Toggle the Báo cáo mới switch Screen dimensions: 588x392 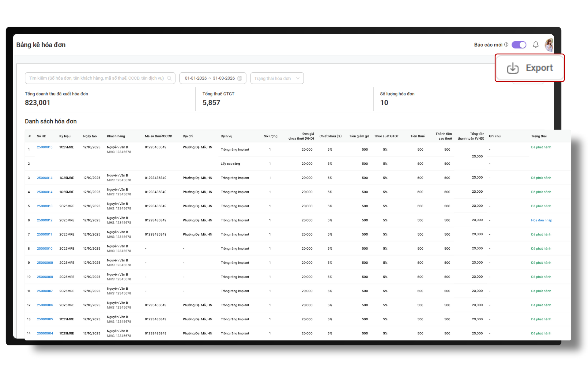coord(519,45)
